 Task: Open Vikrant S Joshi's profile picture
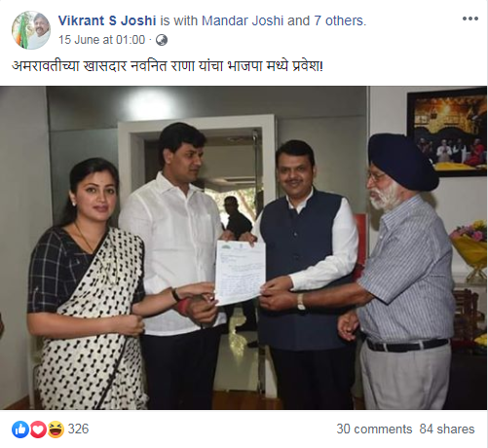31,30
